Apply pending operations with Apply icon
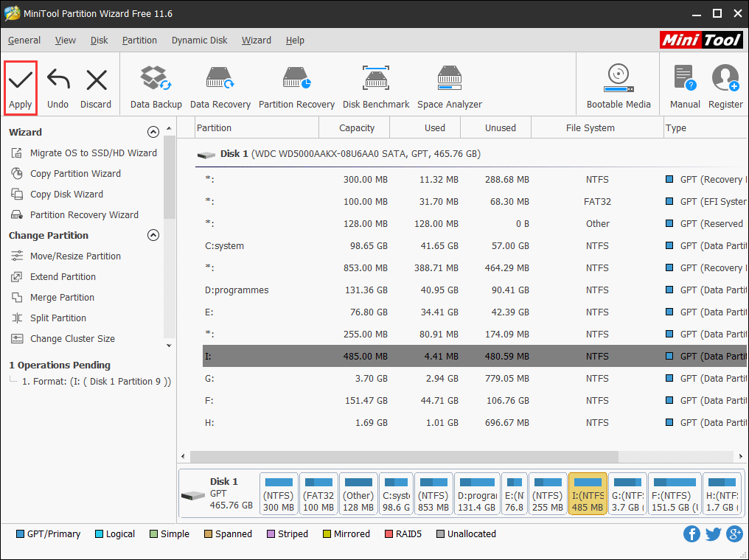Image resolution: width=749 pixels, height=560 pixels. (x=20, y=85)
